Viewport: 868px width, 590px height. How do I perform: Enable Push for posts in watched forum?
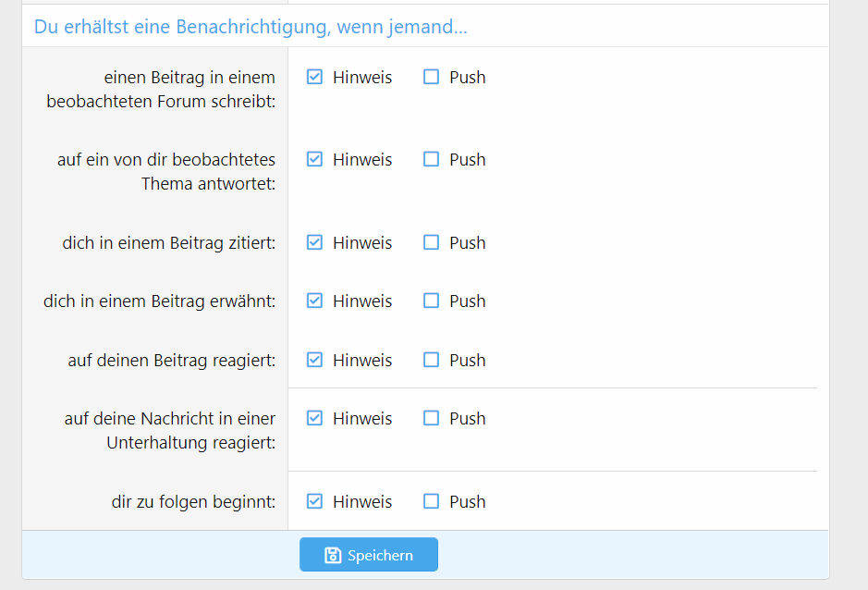(x=431, y=77)
